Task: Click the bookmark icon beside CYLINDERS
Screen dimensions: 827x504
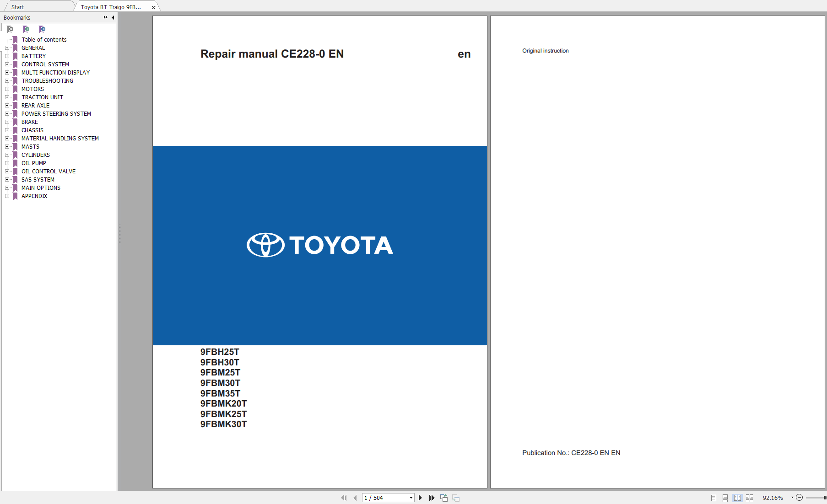Action: [15, 155]
